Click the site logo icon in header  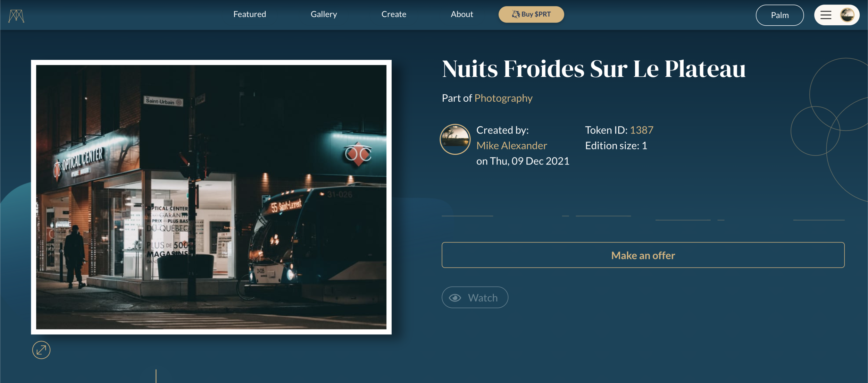pyautogui.click(x=16, y=16)
